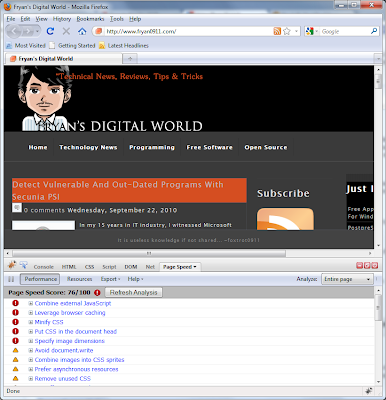Click the large orange RSS subscribe image
This screenshot has height=400, width=386.
[x=285, y=219]
